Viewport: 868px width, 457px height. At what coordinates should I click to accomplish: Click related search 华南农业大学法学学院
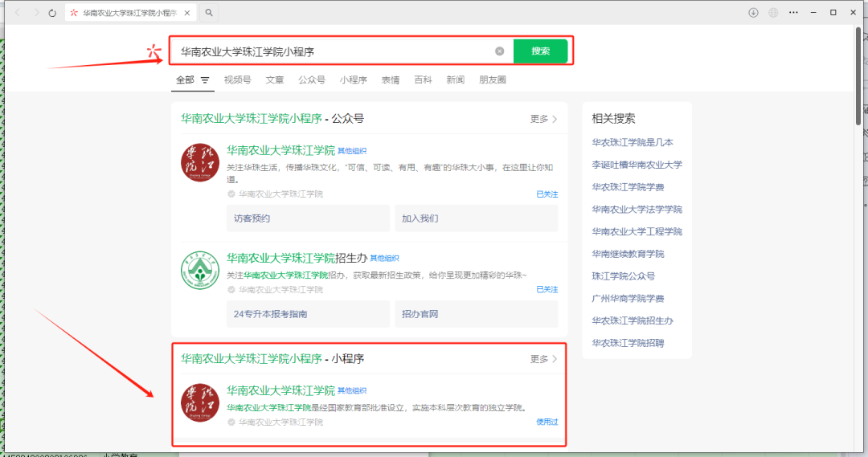pos(637,209)
